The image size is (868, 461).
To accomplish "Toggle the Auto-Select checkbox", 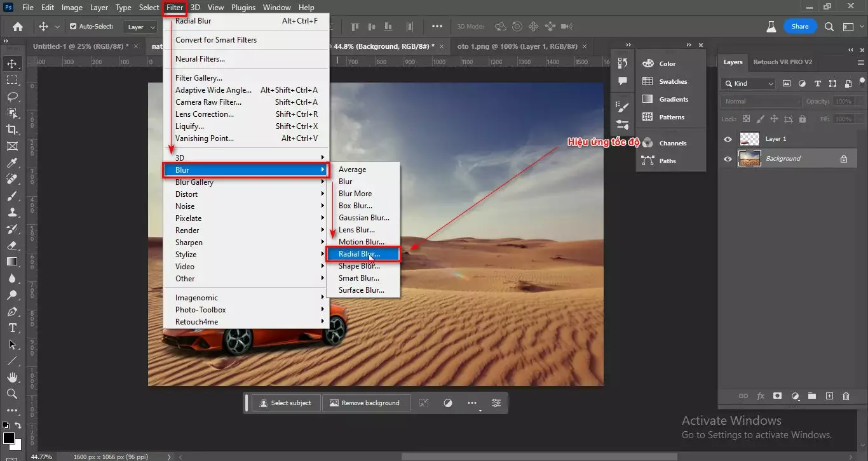I will tap(72, 26).
